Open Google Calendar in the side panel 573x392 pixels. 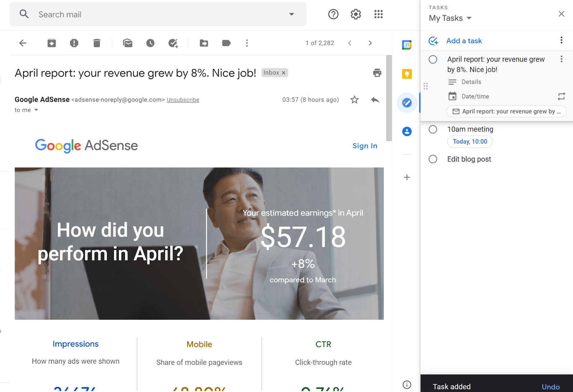click(406, 45)
